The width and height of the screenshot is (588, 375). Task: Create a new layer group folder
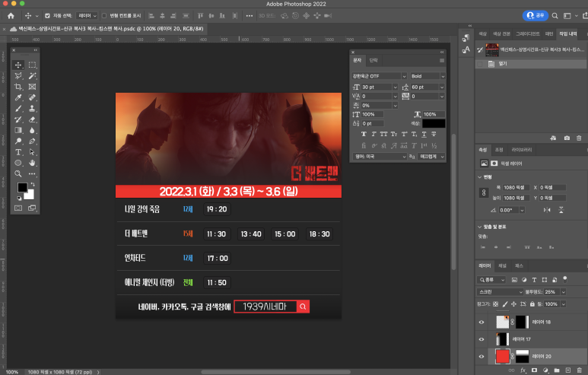(557, 370)
